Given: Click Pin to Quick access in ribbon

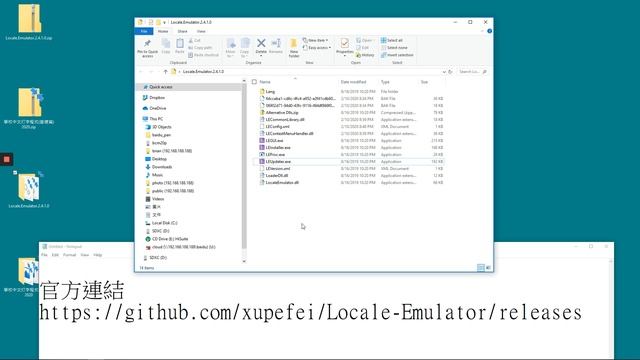Looking at the screenshot, I should pos(147,48).
